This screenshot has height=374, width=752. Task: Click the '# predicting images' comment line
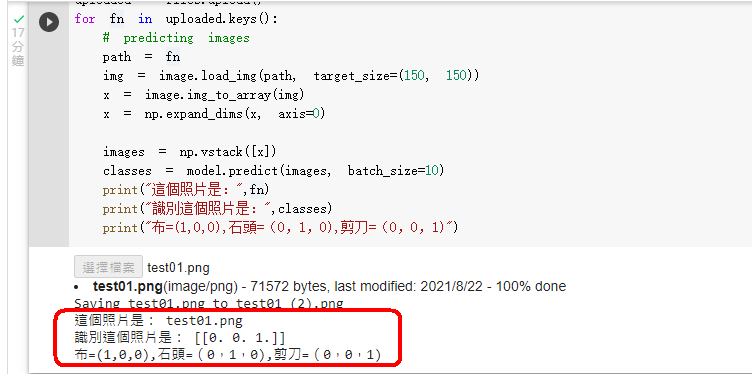click(x=176, y=38)
